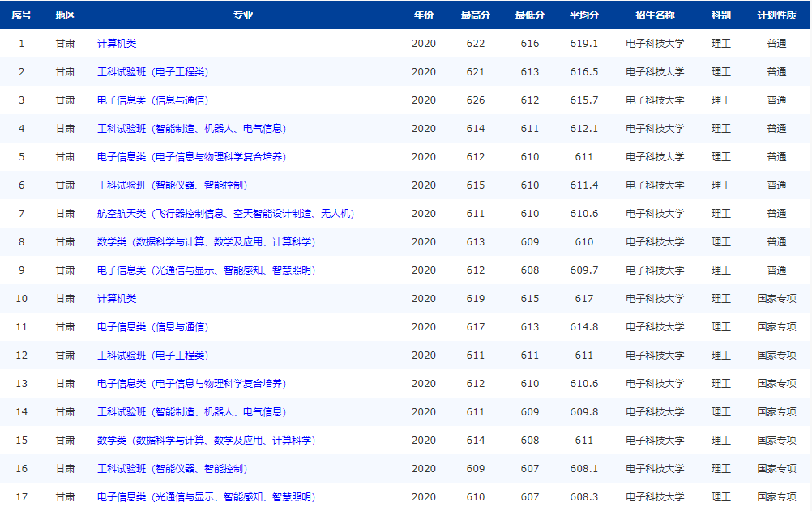Click the 626 highest score cell

(476, 100)
